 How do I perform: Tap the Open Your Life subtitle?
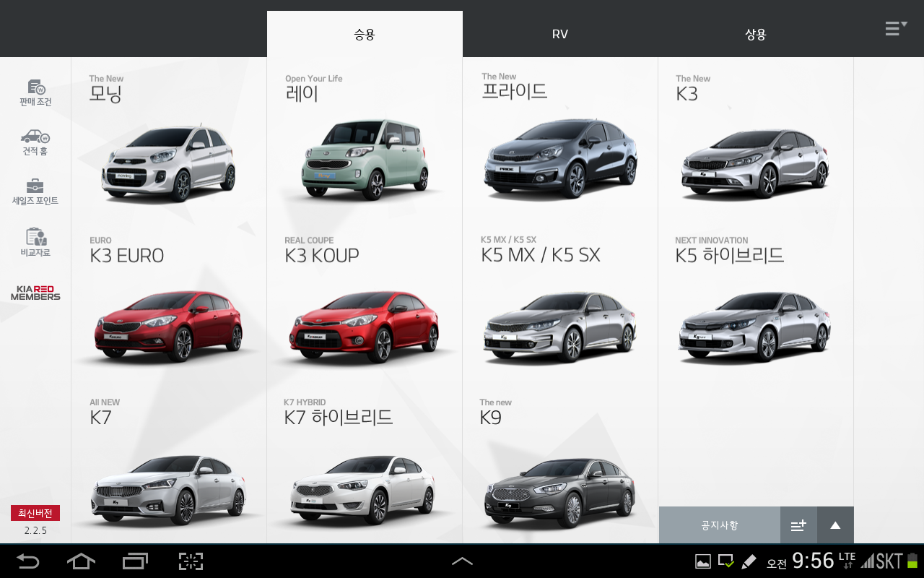pyautogui.click(x=314, y=79)
